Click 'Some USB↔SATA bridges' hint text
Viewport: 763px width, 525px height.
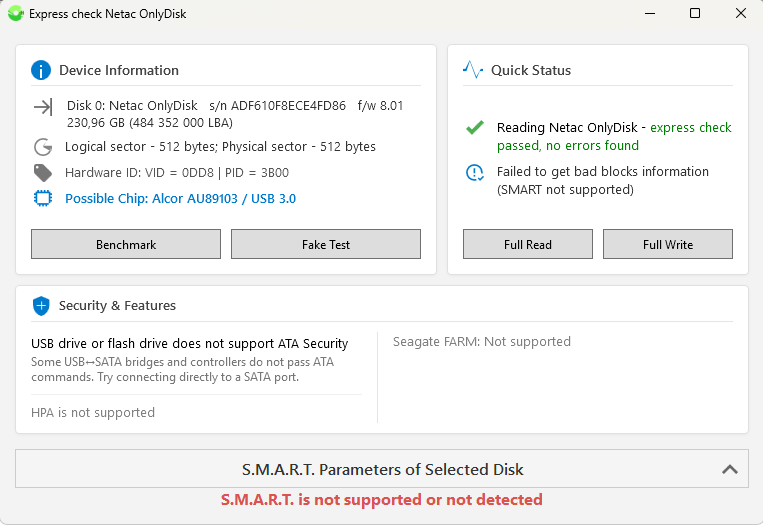tap(182, 369)
